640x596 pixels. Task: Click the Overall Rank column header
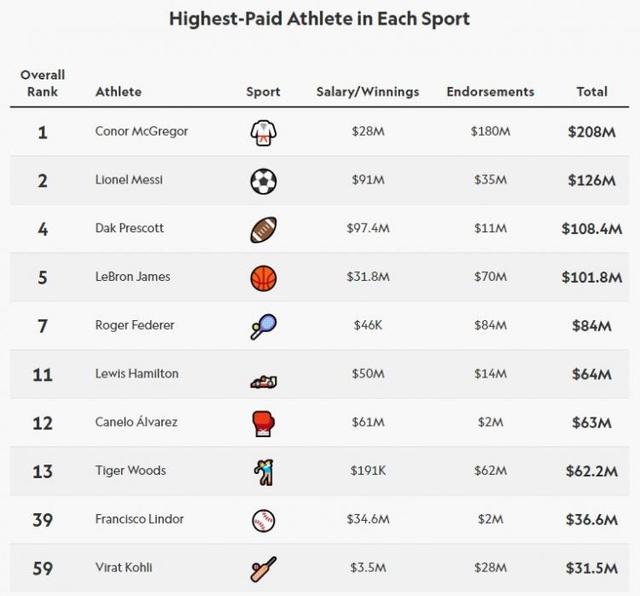pos(43,83)
